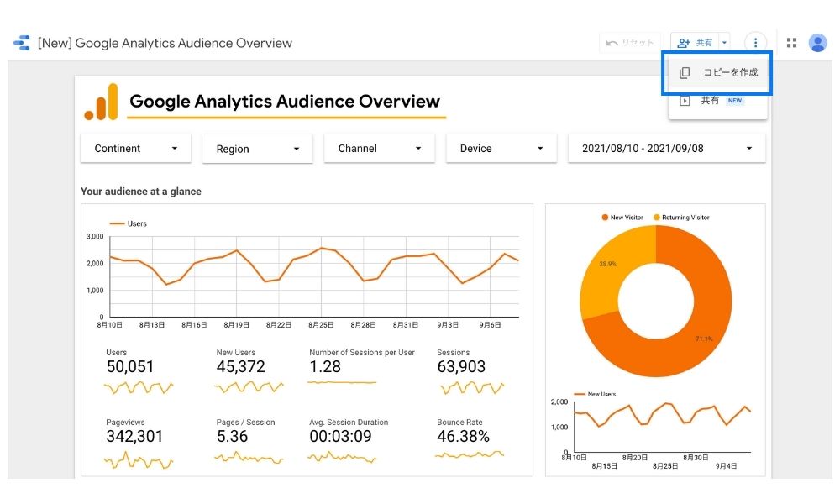Click the Returning Visitor legend entry
This screenshot has height=504, width=840.
pyautogui.click(x=681, y=218)
